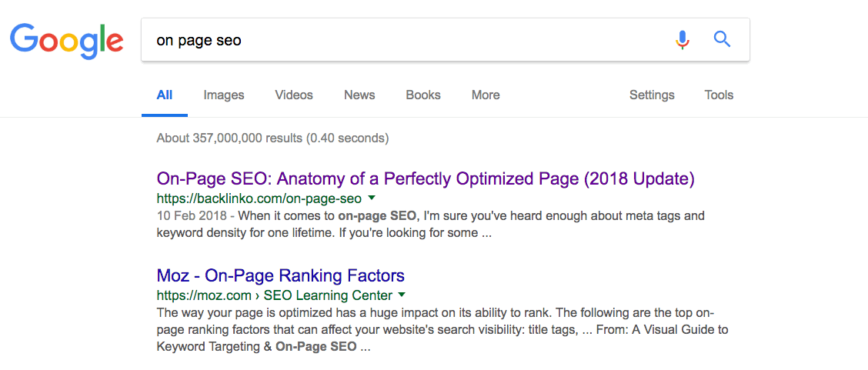
Task: Expand the moz.com URL dropdown arrow
Action: point(402,295)
